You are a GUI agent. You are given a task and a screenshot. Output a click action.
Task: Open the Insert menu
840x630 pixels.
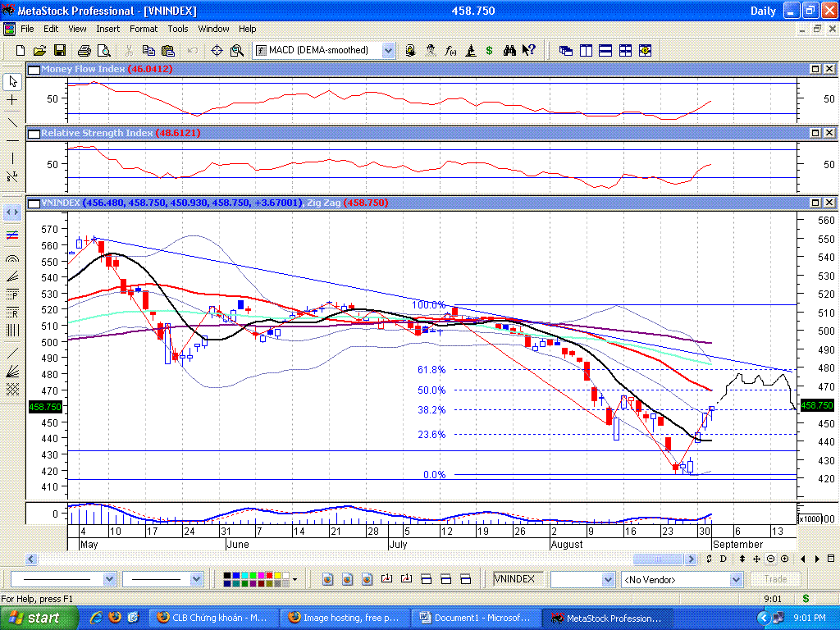click(107, 29)
